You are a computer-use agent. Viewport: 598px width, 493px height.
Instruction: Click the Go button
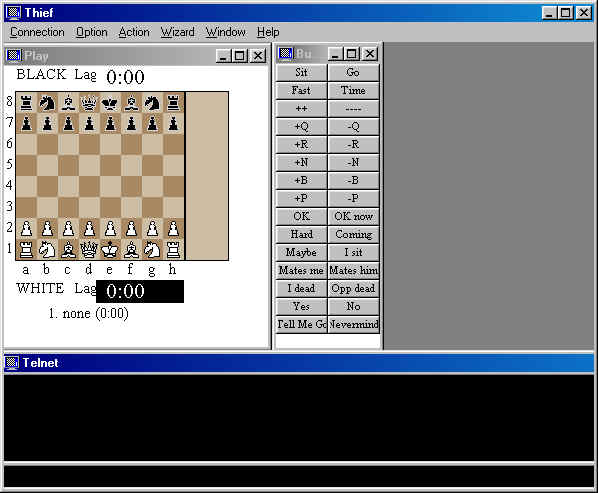tap(353, 72)
